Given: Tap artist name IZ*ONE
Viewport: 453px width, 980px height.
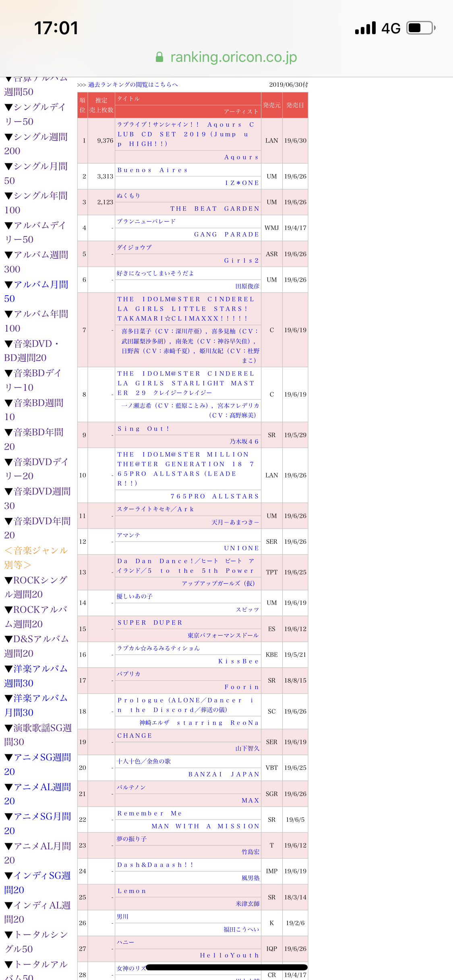Looking at the screenshot, I should (242, 183).
